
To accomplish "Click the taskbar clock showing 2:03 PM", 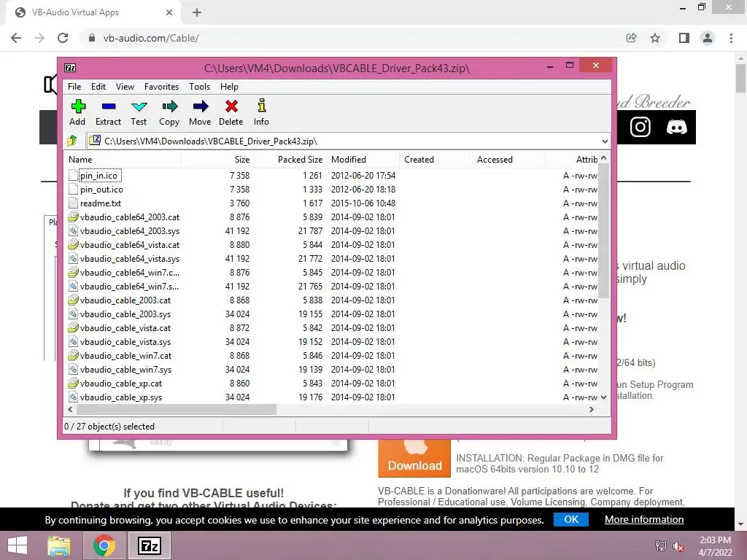I will click(715, 540).
